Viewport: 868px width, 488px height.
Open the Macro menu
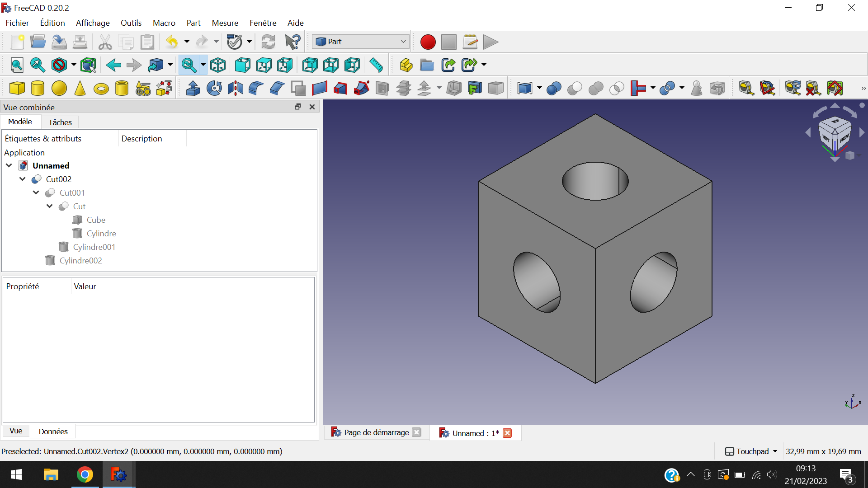(164, 23)
